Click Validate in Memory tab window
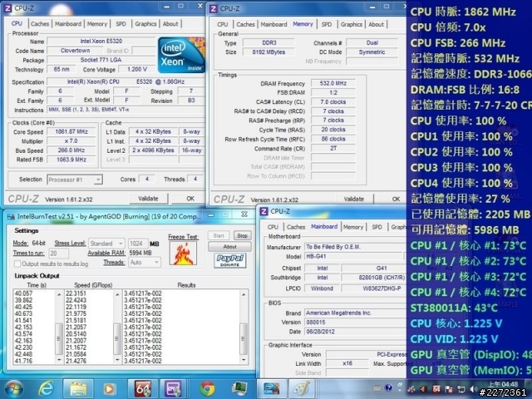The image size is (532, 399). click(x=354, y=199)
